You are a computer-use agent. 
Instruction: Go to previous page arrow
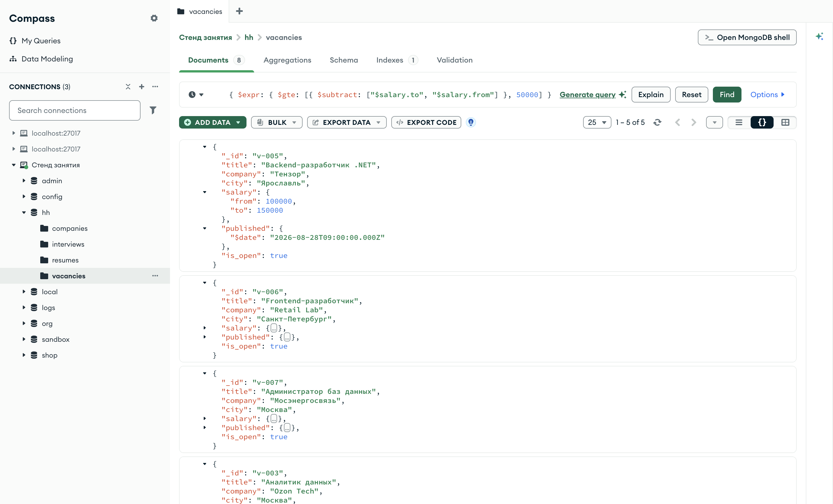coord(677,122)
